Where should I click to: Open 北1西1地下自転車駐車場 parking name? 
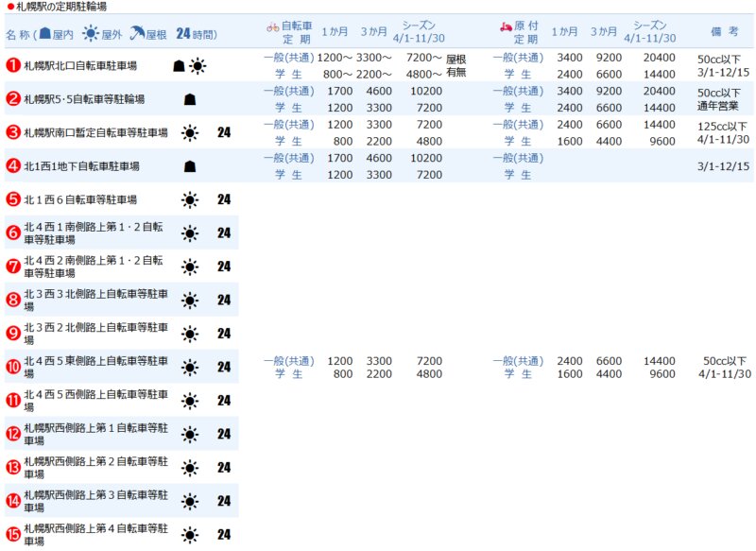click(81, 166)
